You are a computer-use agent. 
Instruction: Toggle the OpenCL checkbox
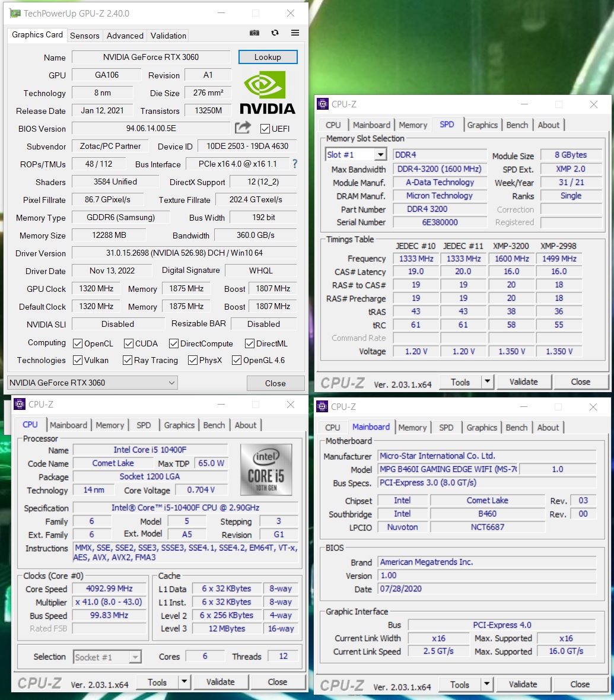click(78, 343)
